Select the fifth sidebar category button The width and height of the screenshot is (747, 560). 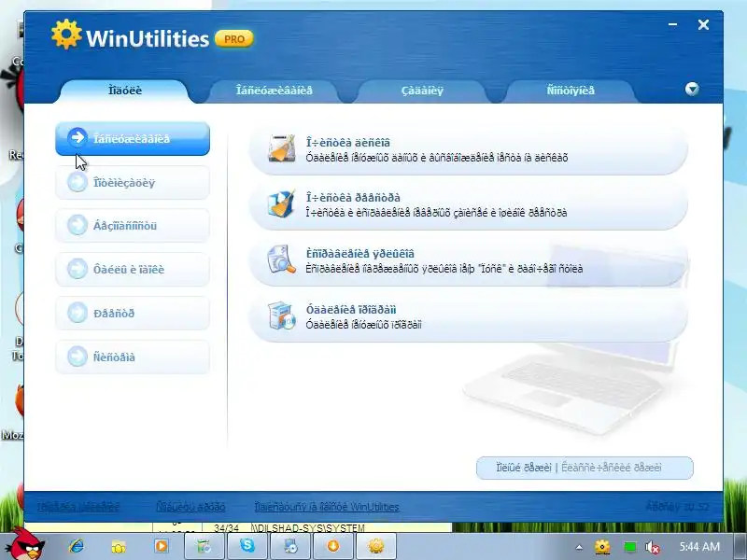133,314
